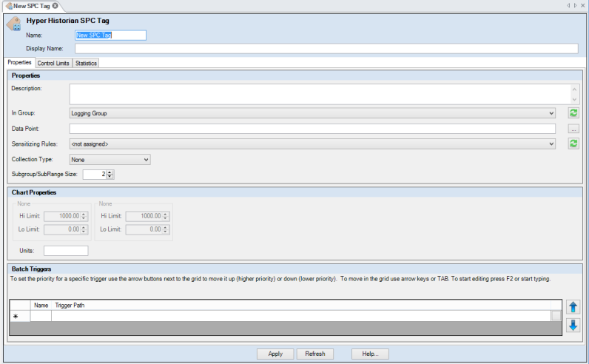
Task: Click into the Units text field
Action: click(66, 251)
